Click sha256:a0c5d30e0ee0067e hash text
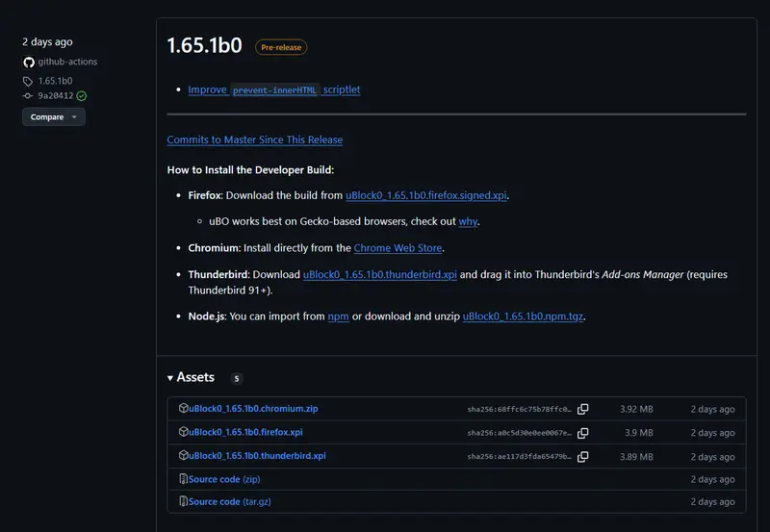Screen dimensions: 770x532 pyautogui.click(x=520, y=433)
